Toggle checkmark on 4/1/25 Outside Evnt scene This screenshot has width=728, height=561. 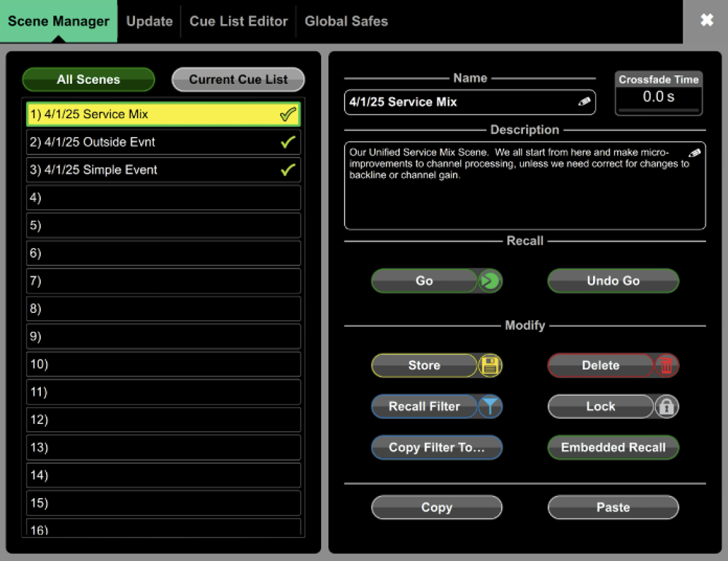tap(287, 142)
